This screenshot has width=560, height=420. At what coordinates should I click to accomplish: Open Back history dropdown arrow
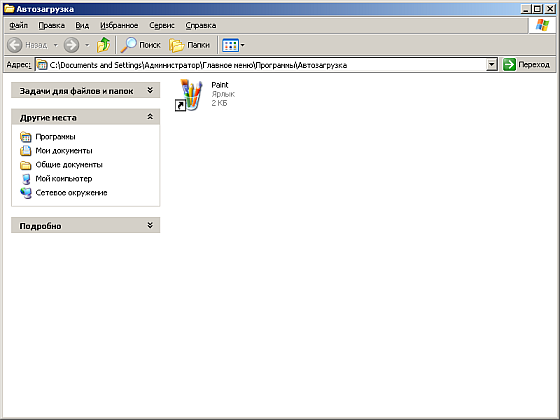(56, 45)
